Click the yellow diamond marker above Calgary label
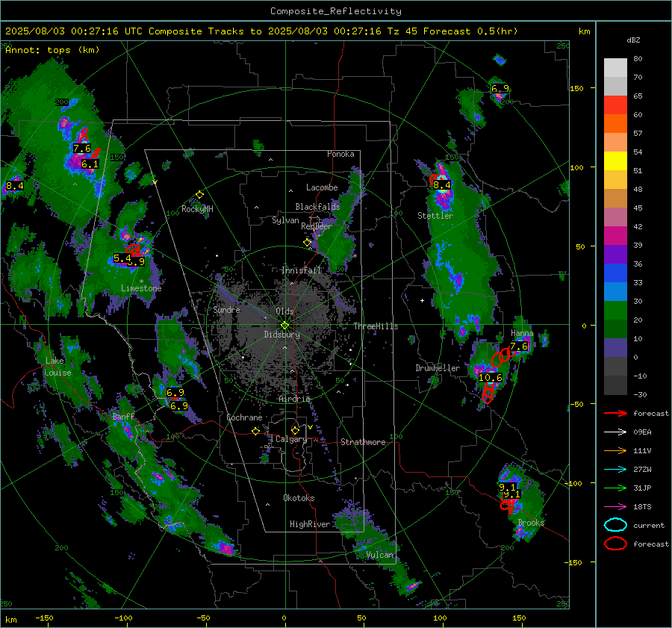Viewport: 672px width, 628px height. point(295,430)
